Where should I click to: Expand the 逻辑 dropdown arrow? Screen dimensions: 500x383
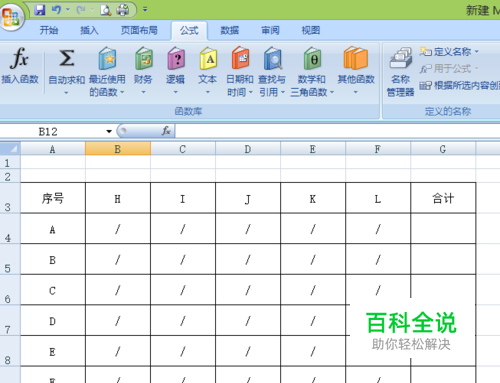pos(176,92)
